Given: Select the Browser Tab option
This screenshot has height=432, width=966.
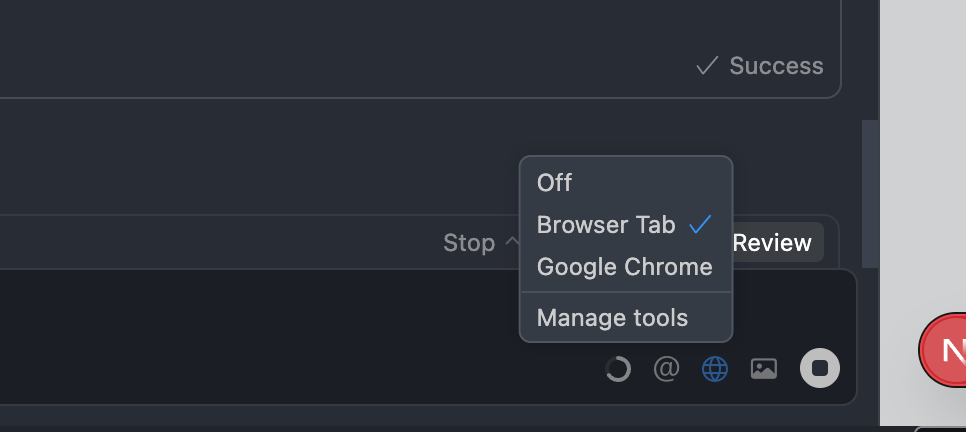Looking at the screenshot, I should [606, 225].
